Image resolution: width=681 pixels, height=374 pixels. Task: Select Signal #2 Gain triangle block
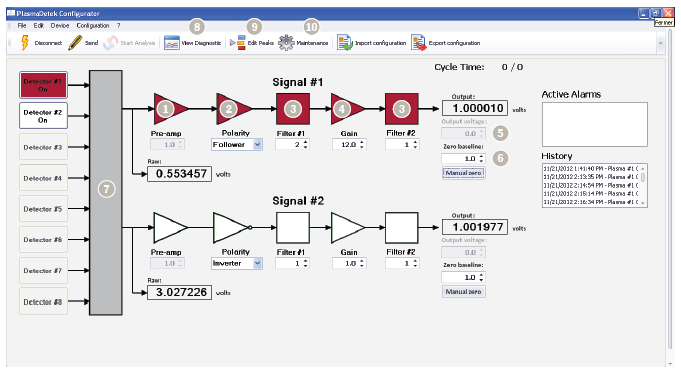pos(347,227)
